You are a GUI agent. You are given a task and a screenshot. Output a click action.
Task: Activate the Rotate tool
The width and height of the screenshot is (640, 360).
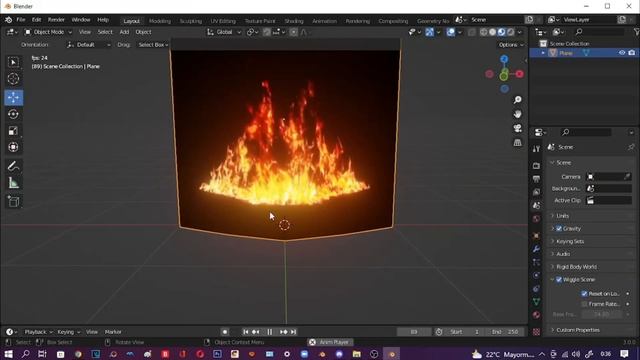tap(13, 114)
